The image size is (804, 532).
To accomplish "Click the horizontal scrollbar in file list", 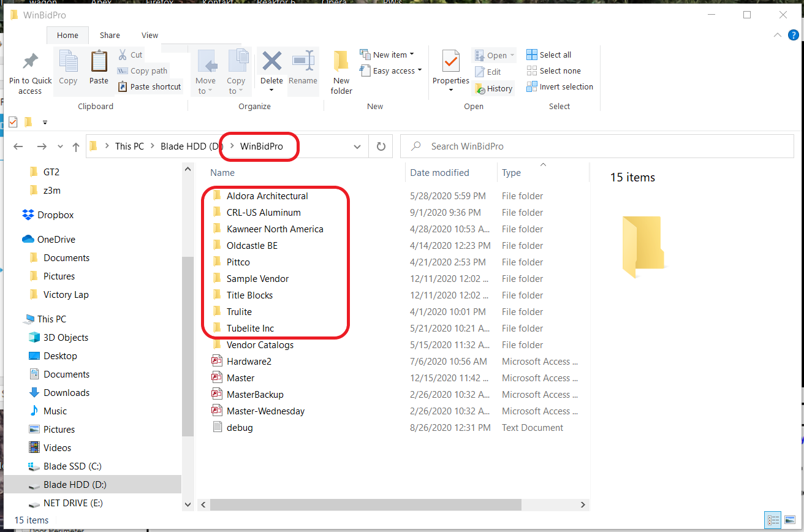I will click(365, 504).
